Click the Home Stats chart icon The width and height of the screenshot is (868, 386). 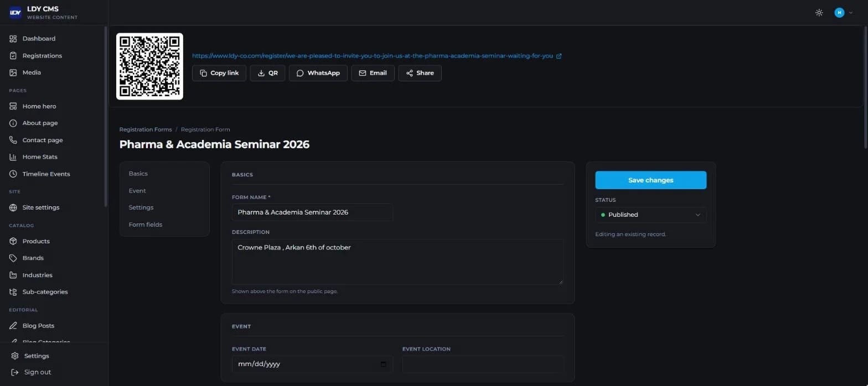pyautogui.click(x=13, y=157)
